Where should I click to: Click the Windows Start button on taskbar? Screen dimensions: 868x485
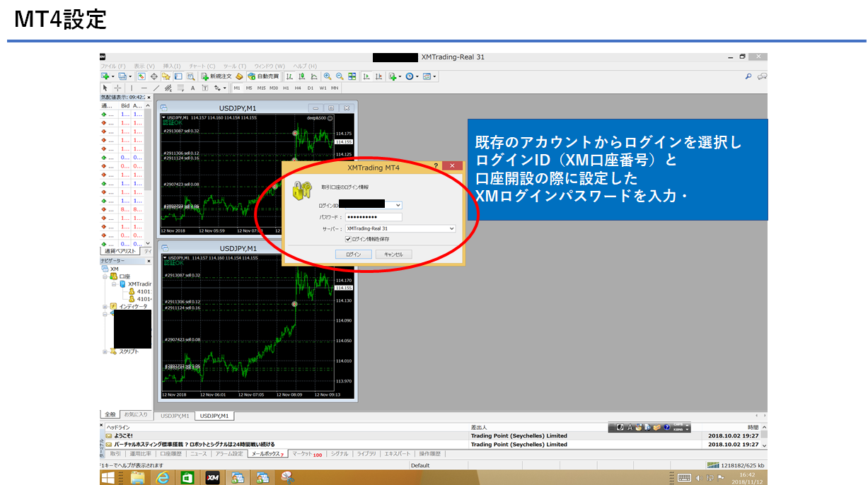pyautogui.click(x=108, y=478)
